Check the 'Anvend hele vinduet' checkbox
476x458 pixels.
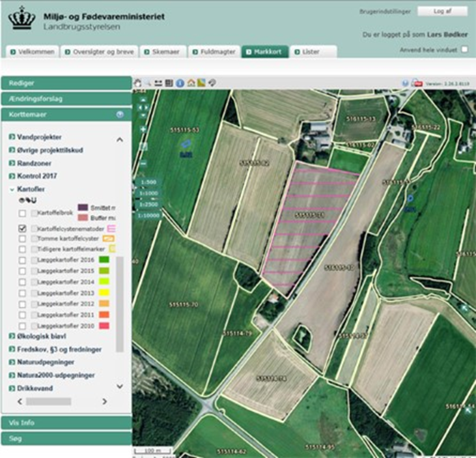pos(464,49)
